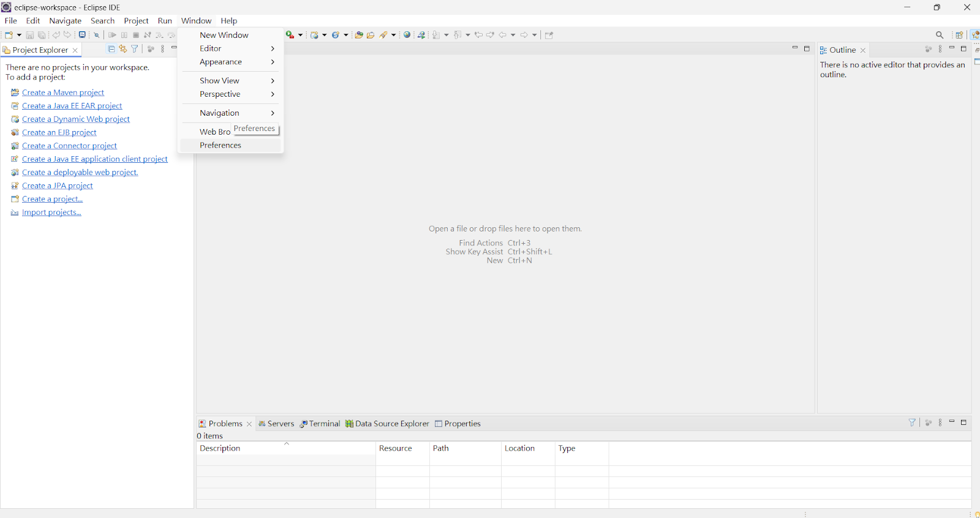
Task: Click the Pin Editor toolbar icon
Action: [x=549, y=35]
